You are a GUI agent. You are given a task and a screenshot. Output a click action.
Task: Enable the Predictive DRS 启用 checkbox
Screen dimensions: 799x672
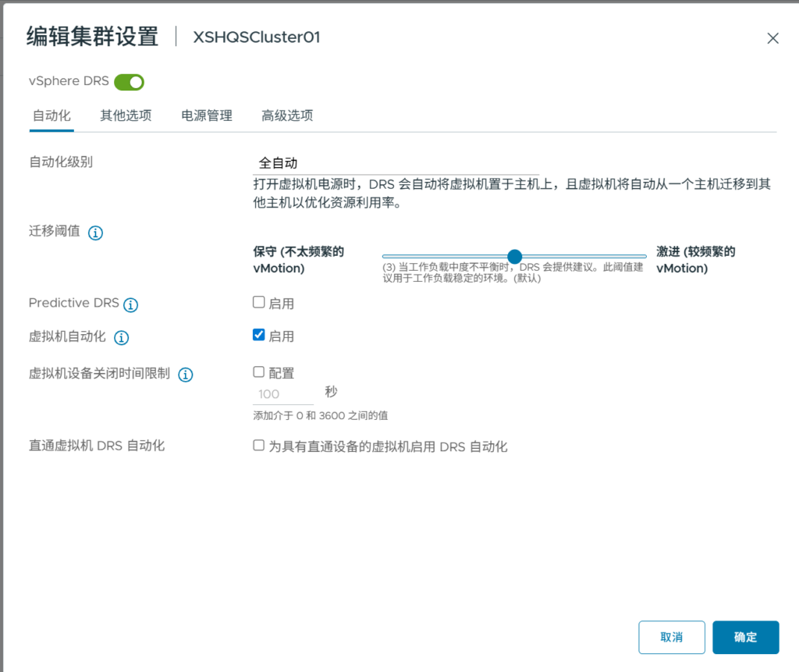coord(259,303)
